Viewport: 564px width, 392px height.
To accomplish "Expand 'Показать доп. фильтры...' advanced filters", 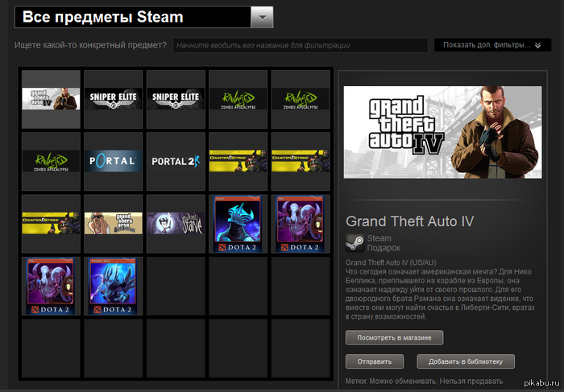I will coord(492,45).
